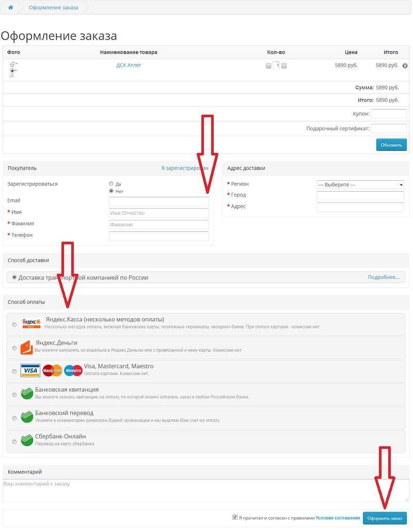The image size is (413, 532).
Task: Click the Яндекс.Касса logo icon
Action: (x=31, y=323)
